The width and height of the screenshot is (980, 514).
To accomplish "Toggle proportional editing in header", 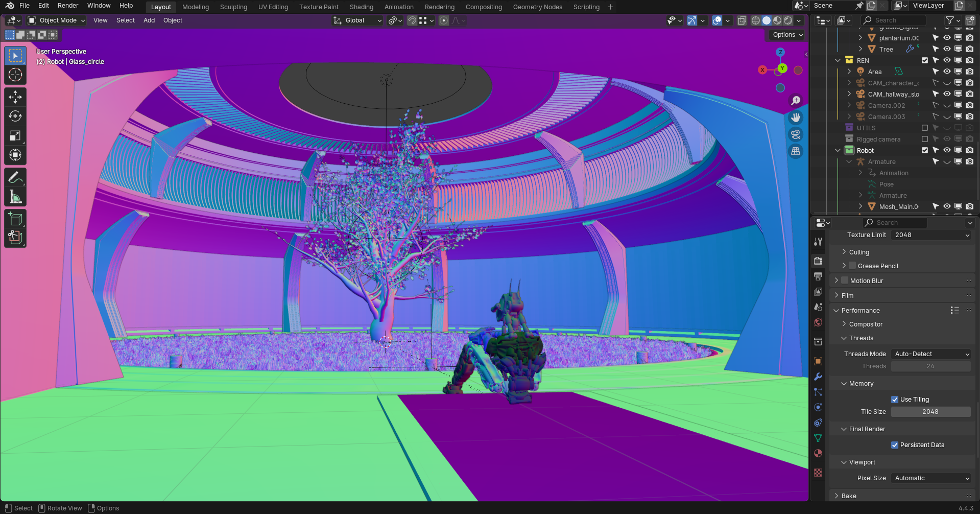I will 444,20.
